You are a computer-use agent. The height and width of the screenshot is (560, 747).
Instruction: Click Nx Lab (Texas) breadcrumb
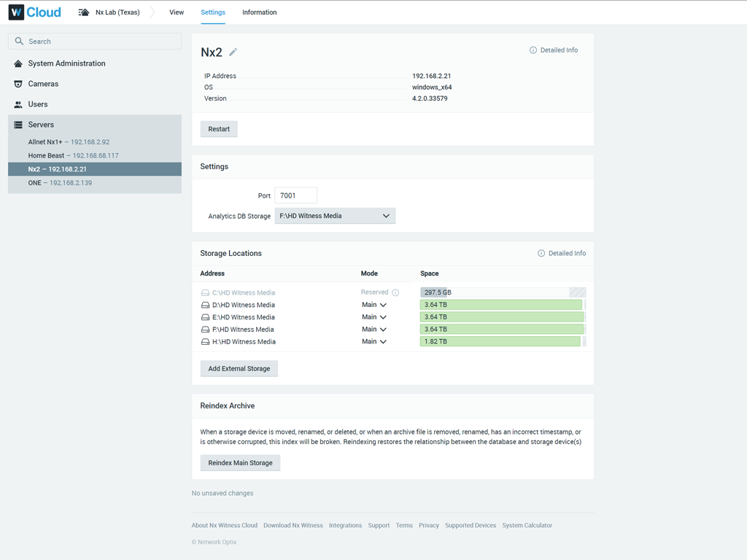click(x=117, y=12)
